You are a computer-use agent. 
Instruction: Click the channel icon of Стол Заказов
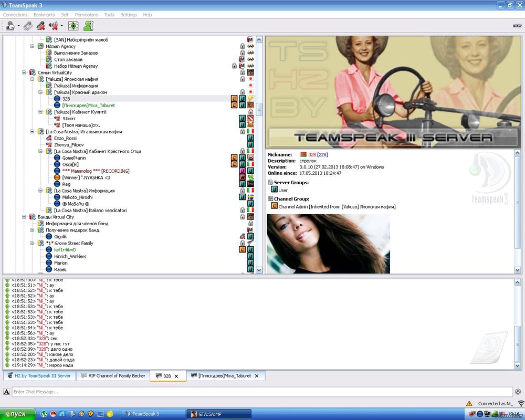click(x=49, y=59)
